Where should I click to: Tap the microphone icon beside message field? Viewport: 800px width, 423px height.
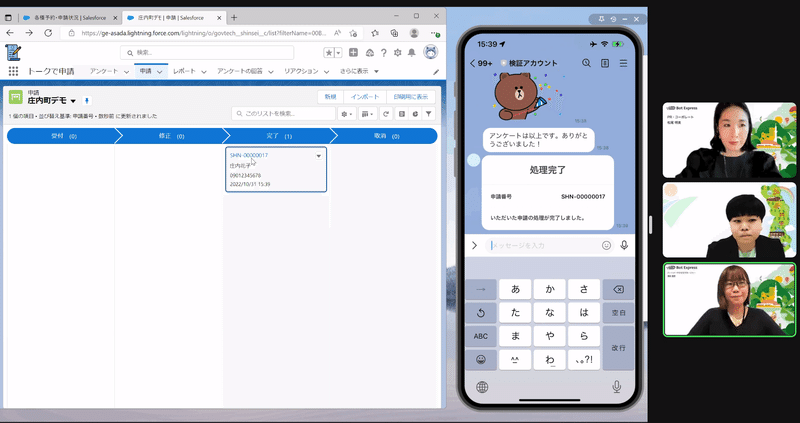pos(624,245)
